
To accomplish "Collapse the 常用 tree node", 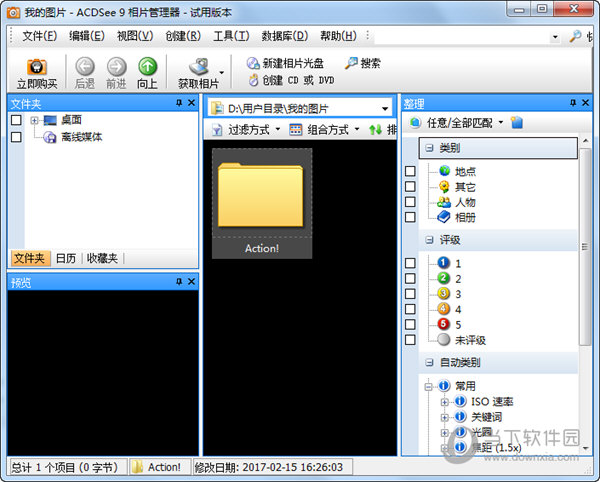I will click(429, 386).
